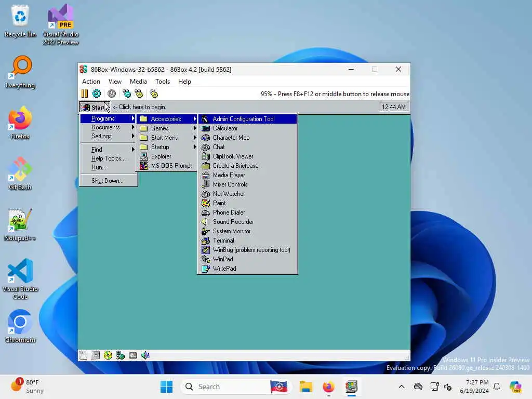Image resolution: width=532 pixels, height=399 pixels.
Task: Open the 86Box Help menu
Action: click(x=184, y=82)
